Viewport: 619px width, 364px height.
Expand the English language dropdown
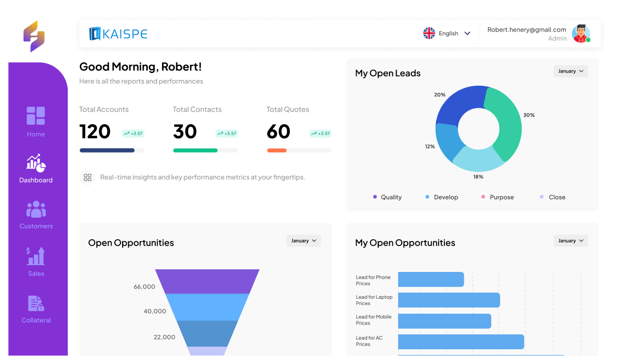[467, 33]
